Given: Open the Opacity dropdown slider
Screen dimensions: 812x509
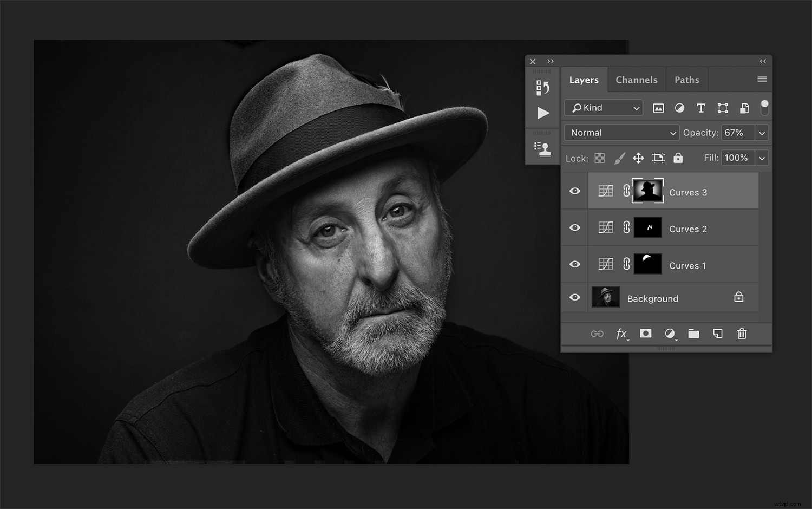Looking at the screenshot, I should coord(762,132).
